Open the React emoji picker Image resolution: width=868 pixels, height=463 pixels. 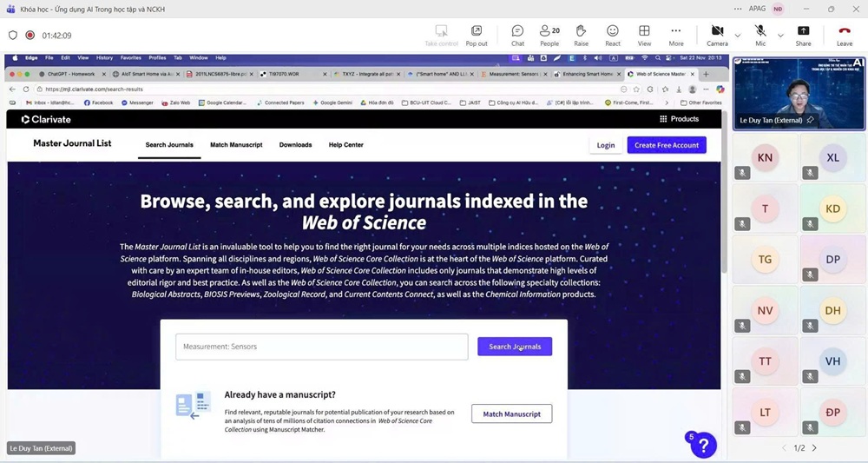(x=613, y=35)
